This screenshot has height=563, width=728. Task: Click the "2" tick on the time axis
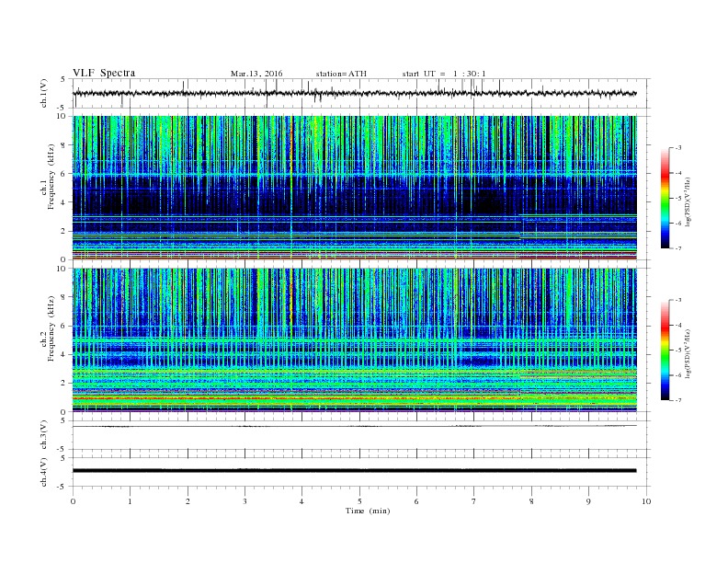coord(188,501)
